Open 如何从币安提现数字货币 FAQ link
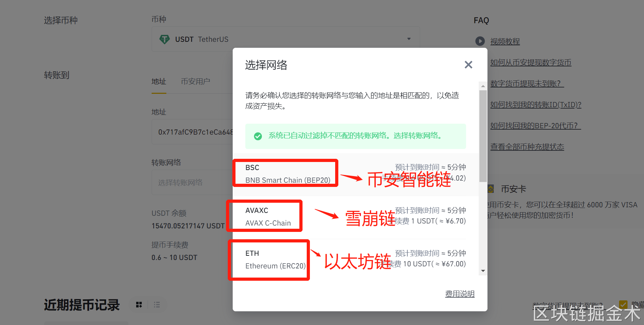This screenshot has width=644, height=325. click(531, 63)
